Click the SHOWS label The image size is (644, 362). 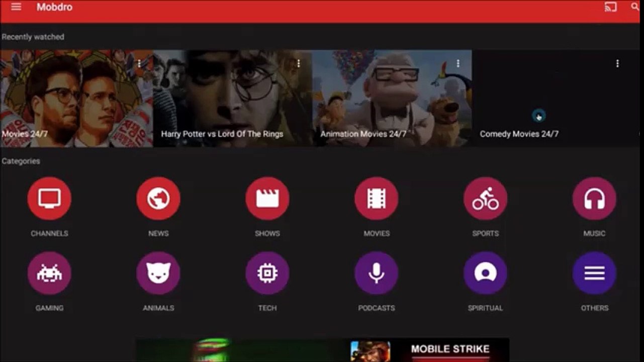[267, 233]
